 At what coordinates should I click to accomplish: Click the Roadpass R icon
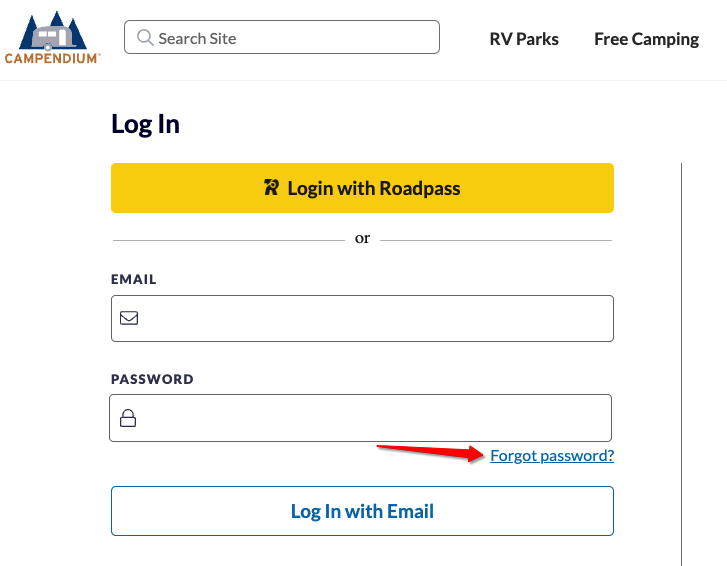click(271, 188)
